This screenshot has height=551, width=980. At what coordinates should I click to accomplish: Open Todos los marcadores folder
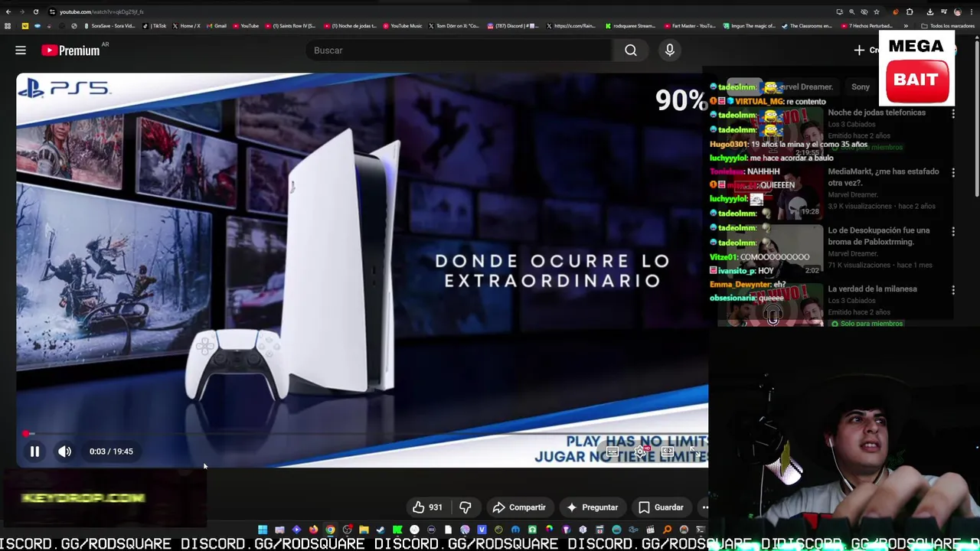click(x=949, y=26)
